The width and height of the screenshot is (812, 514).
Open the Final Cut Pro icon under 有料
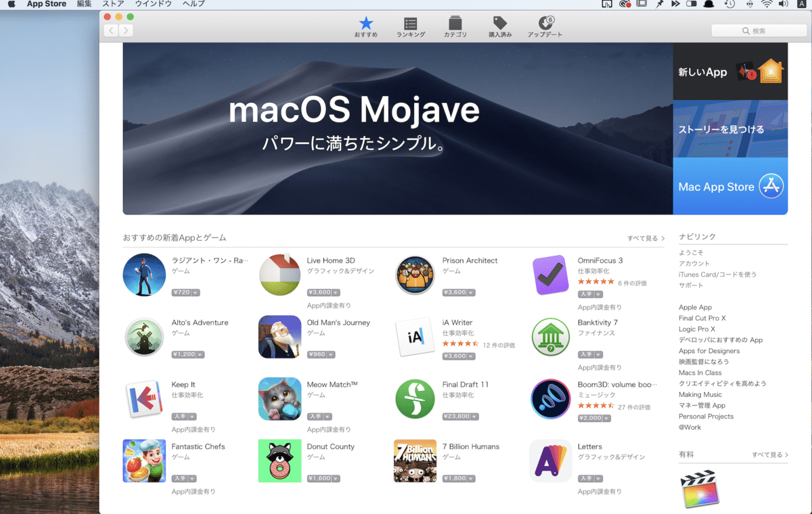[700, 489]
